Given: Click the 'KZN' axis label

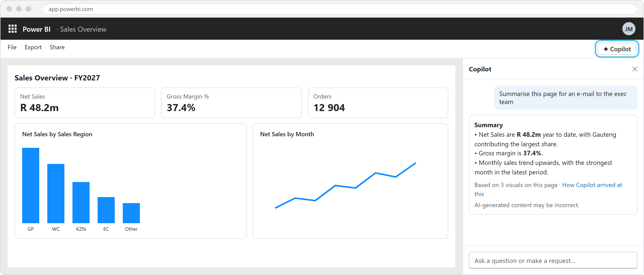Looking at the screenshot, I should pyautogui.click(x=81, y=229).
